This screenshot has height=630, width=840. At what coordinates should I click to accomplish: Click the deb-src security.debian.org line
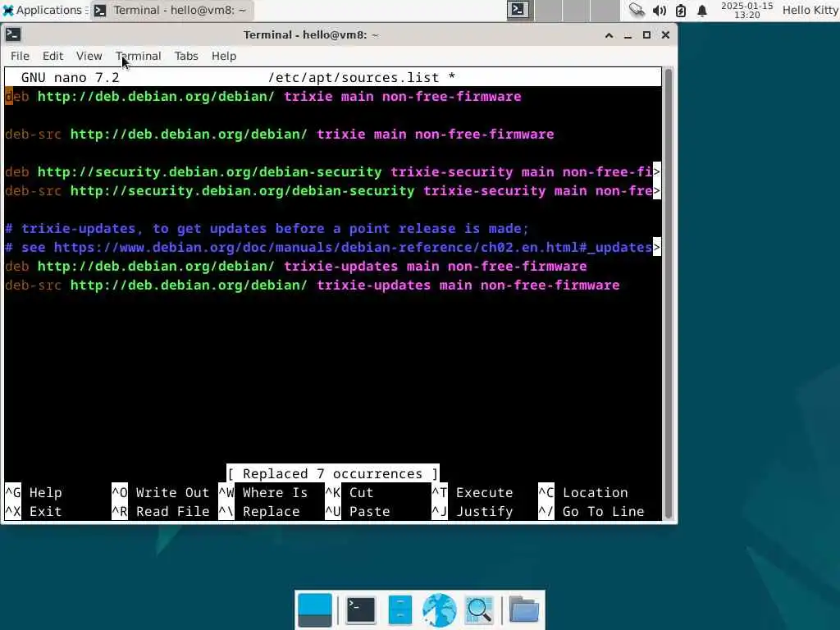pyautogui.click(x=333, y=190)
